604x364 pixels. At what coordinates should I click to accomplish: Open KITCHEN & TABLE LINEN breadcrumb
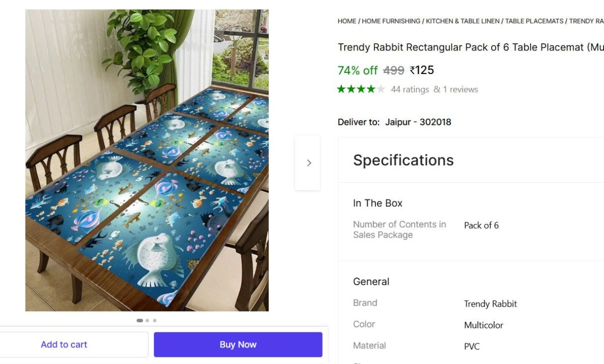coord(463,21)
